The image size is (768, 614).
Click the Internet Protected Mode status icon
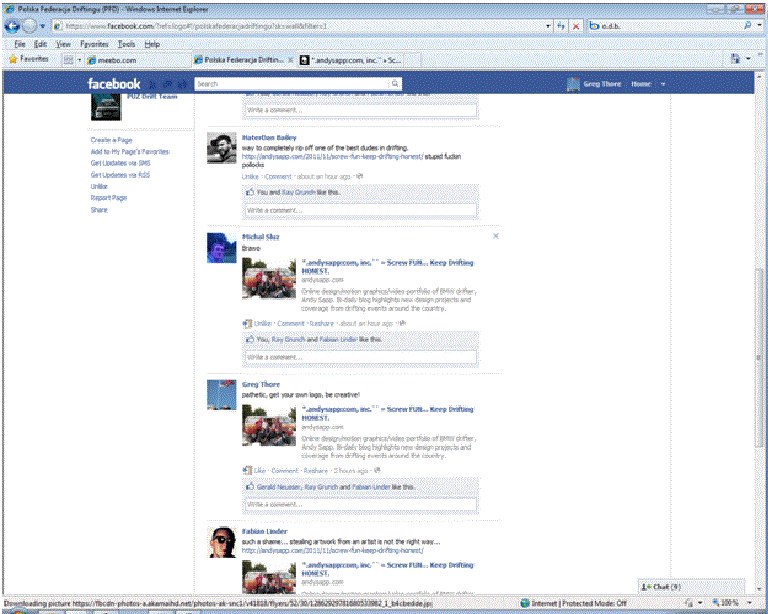click(x=525, y=603)
